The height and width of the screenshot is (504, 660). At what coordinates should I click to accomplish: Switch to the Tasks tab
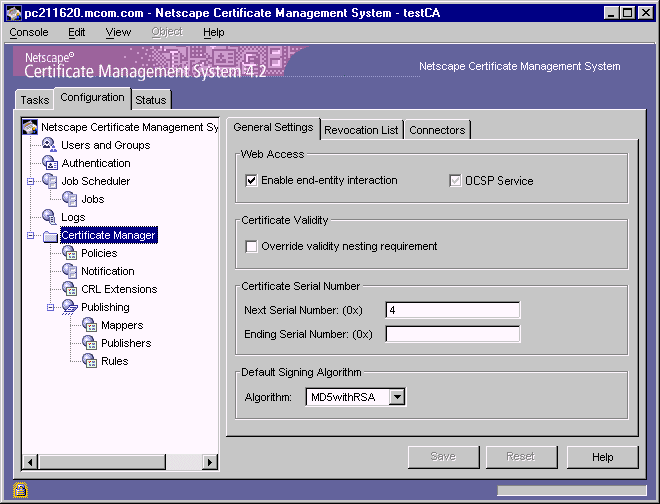coord(35,100)
